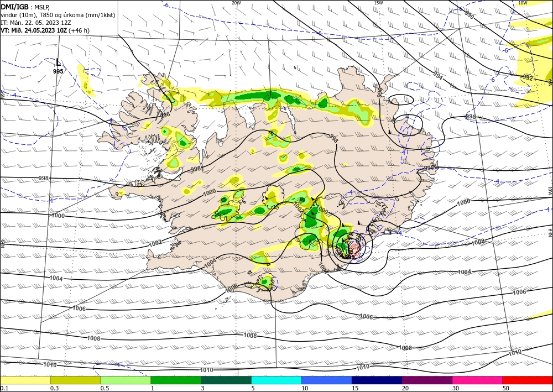Click the '995' value under the L marker
553x392 pixels.
click(x=58, y=71)
